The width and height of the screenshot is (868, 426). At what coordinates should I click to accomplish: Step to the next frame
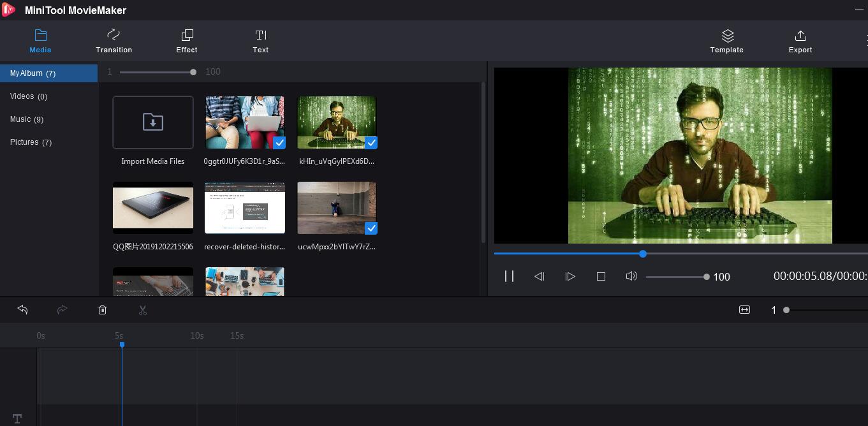pyautogui.click(x=570, y=276)
